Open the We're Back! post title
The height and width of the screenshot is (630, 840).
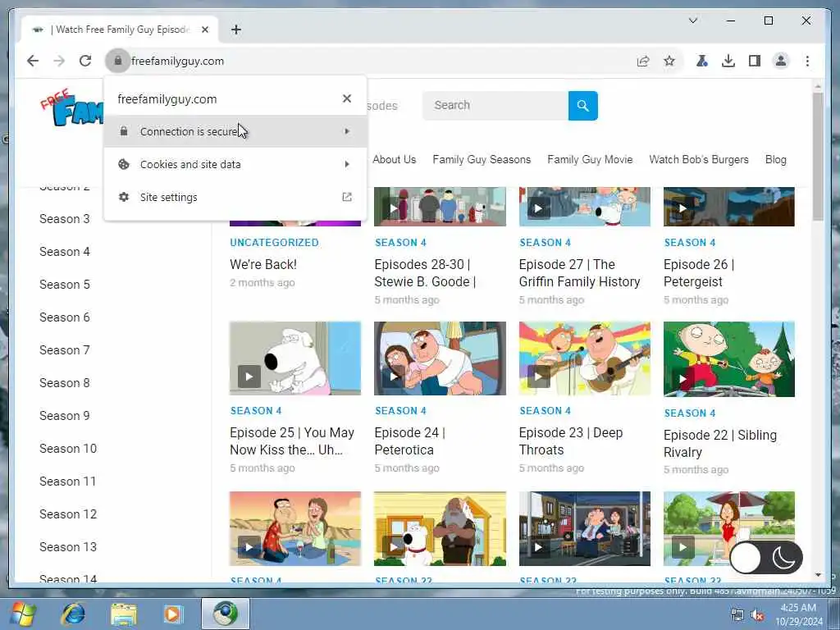[x=263, y=264]
